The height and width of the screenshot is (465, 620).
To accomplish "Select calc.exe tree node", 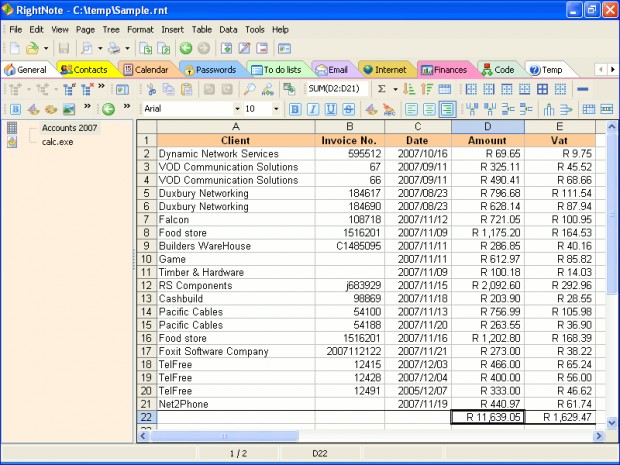I will click(57, 142).
